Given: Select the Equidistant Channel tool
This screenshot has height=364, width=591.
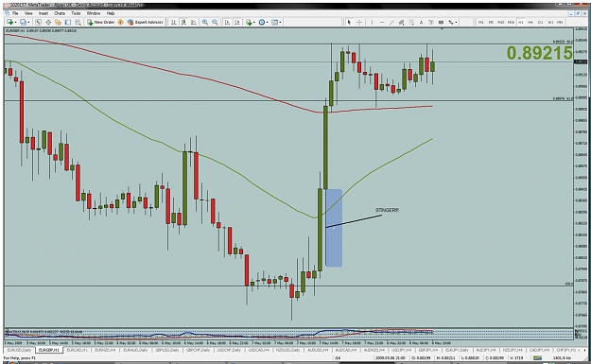Looking at the screenshot, I should (402, 23).
